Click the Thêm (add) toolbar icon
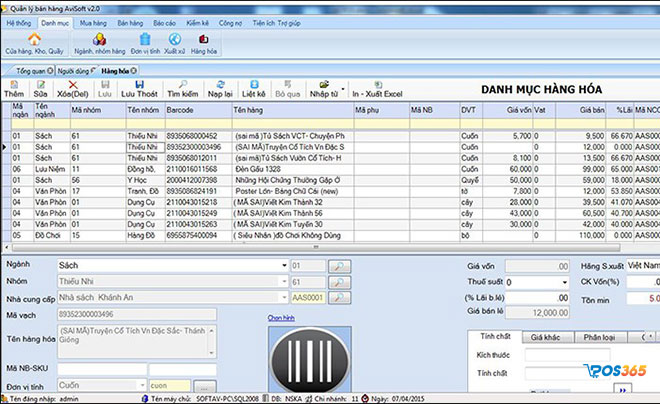Image resolution: width=660 pixels, height=404 pixels. click(x=17, y=87)
